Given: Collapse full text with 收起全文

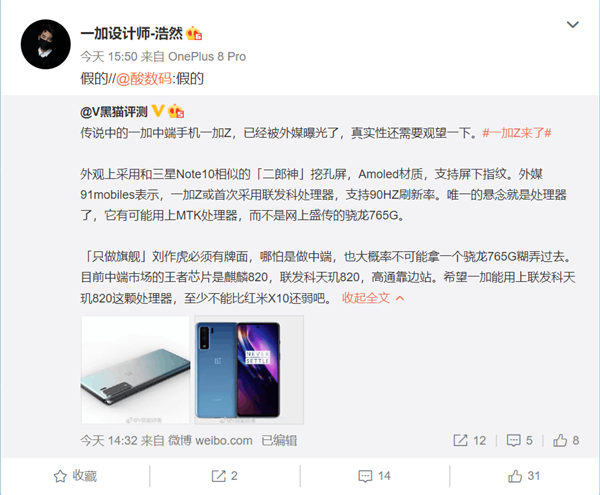Looking at the screenshot, I should (366, 298).
